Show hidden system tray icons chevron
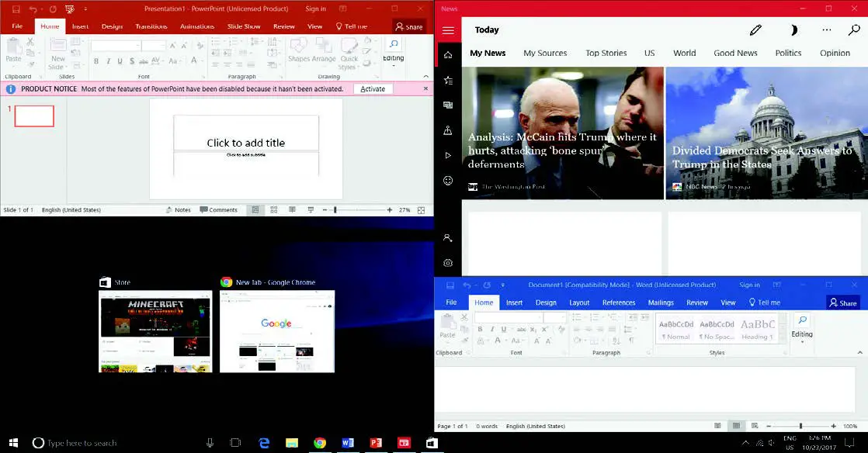 pos(745,442)
